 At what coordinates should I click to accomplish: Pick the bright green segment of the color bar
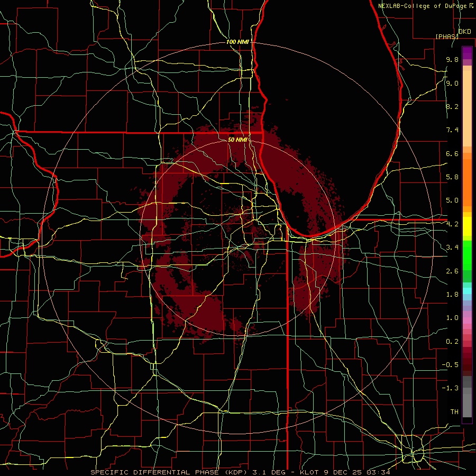pos(467,256)
